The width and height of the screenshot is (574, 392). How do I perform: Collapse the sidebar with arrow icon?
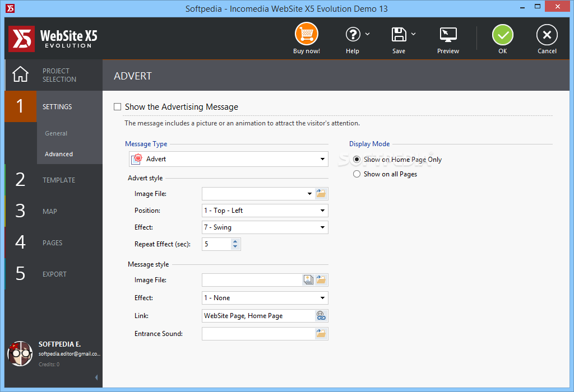click(x=96, y=377)
